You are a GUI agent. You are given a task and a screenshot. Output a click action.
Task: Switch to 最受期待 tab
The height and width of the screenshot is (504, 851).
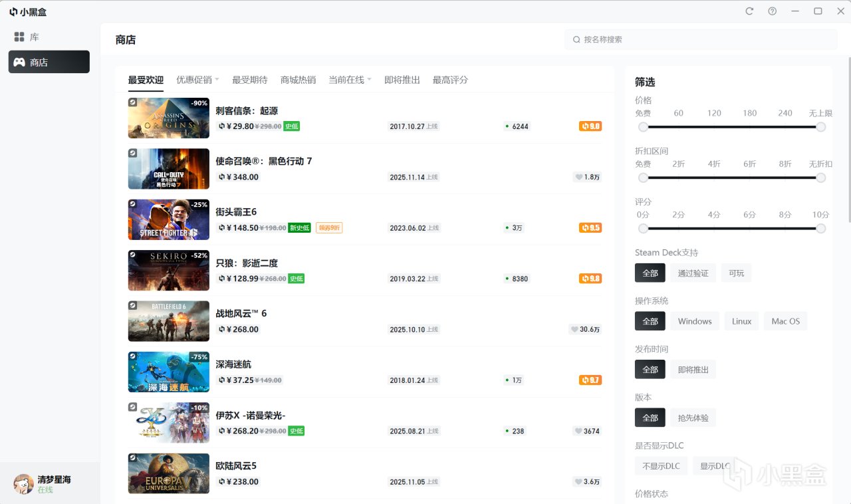click(x=249, y=80)
